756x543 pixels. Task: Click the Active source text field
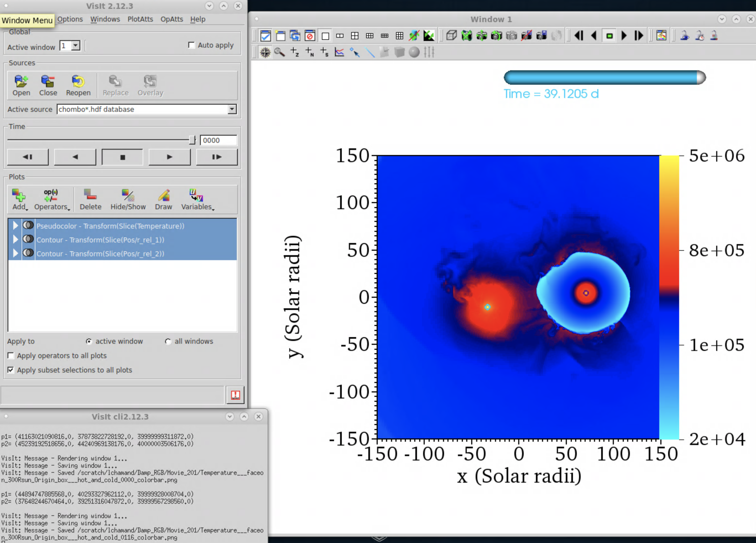(x=142, y=109)
